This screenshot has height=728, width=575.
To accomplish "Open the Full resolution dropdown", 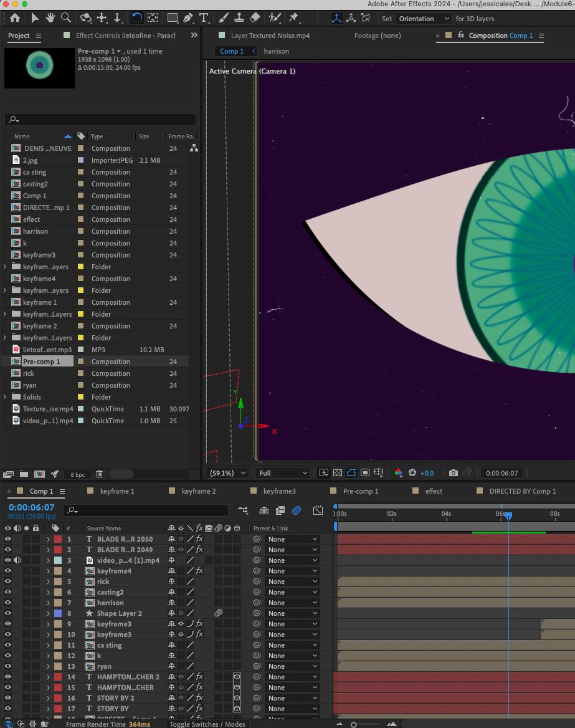I will tap(283, 472).
